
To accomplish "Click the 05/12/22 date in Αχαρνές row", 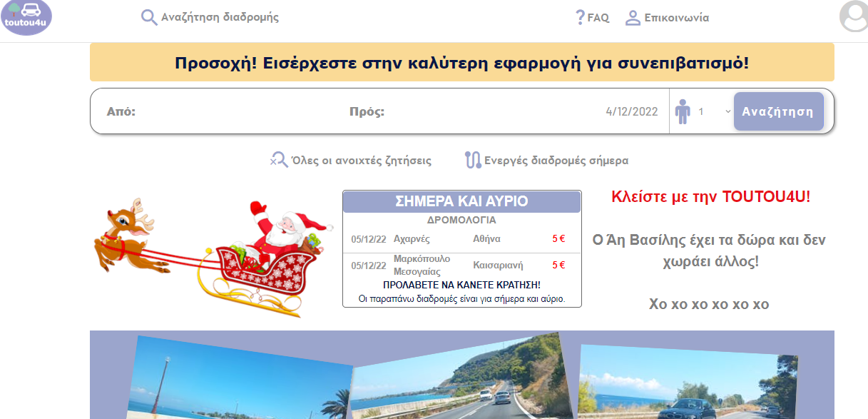I will [369, 239].
